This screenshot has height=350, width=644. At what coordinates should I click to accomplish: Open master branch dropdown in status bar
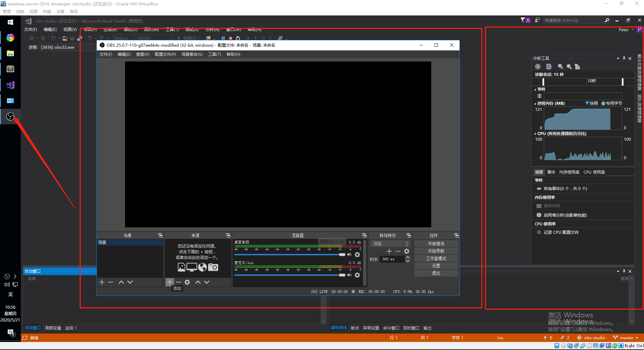[626, 338]
